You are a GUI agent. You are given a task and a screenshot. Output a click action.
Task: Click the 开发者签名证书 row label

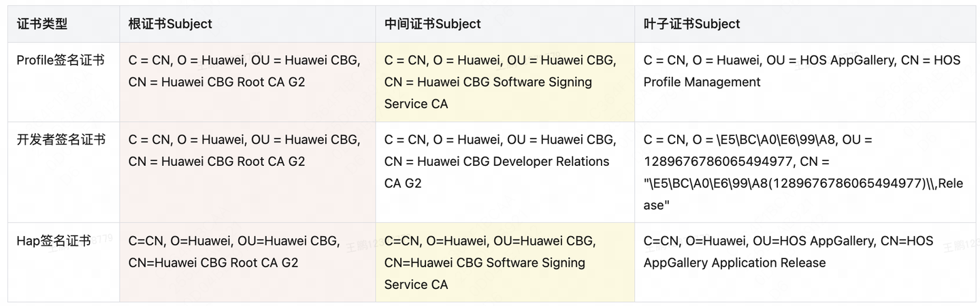(61, 139)
